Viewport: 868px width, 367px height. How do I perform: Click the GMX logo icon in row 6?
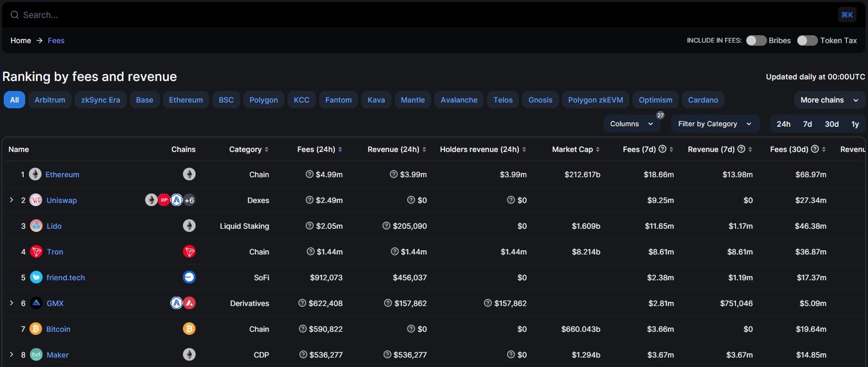tap(36, 303)
